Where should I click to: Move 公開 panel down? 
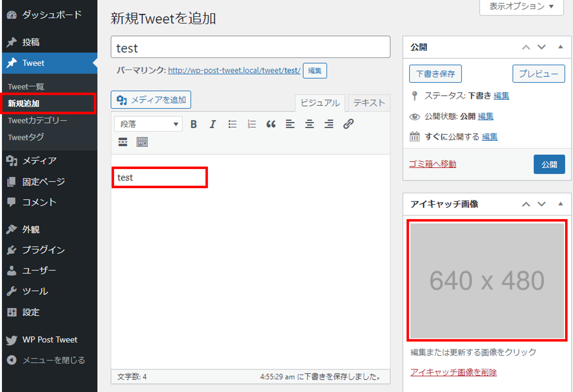point(541,47)
